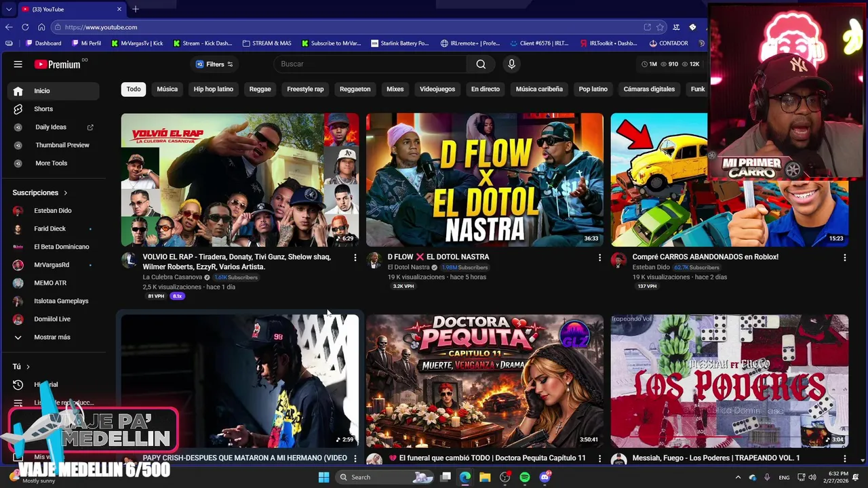Open the MrVargasTv | Kick bookmark

point(137,43)
